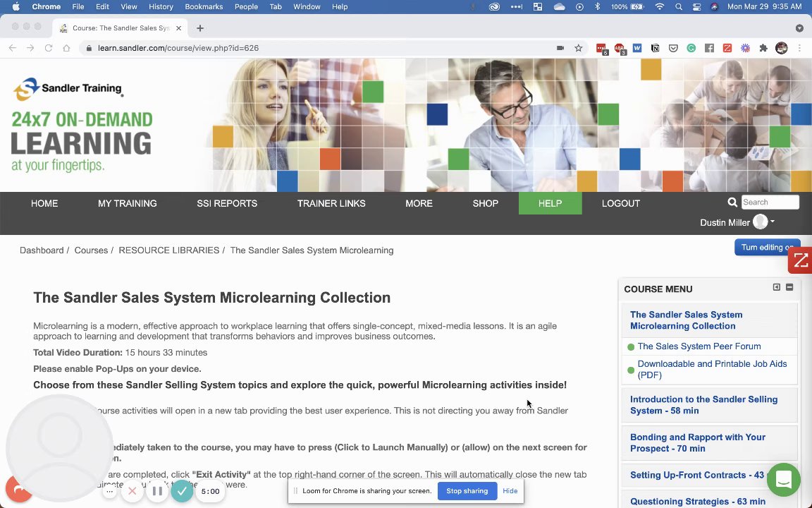Click LOGOUT in the nav bar
The height and width of the screenshot is (508, 812).
tap(621, 203)
